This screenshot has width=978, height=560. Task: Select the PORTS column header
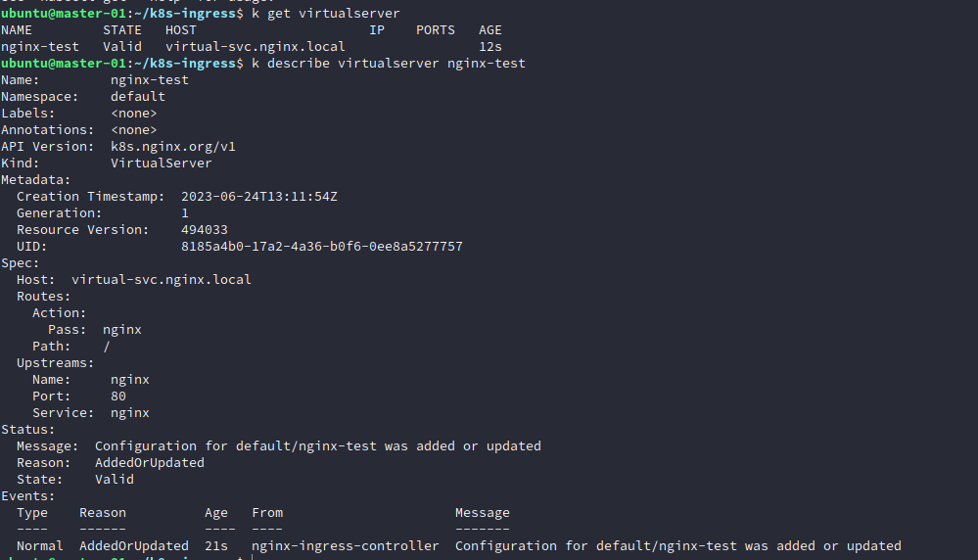pos(436,30)
